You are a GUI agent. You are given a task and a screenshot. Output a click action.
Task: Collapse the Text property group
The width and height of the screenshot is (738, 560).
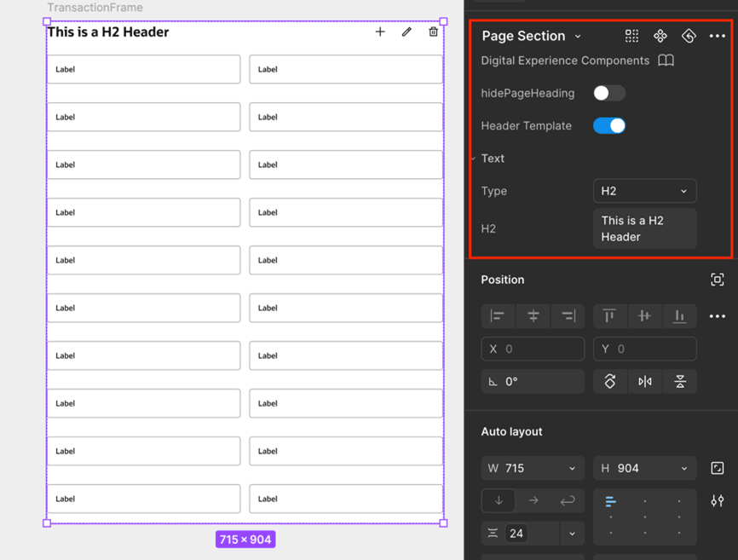[x=474, y=159]
